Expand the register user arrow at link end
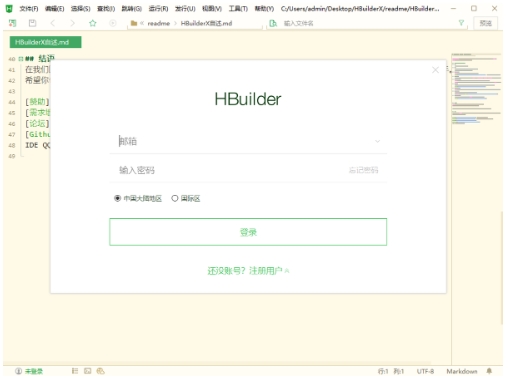 pyautogui.click(x=287, y=271)
